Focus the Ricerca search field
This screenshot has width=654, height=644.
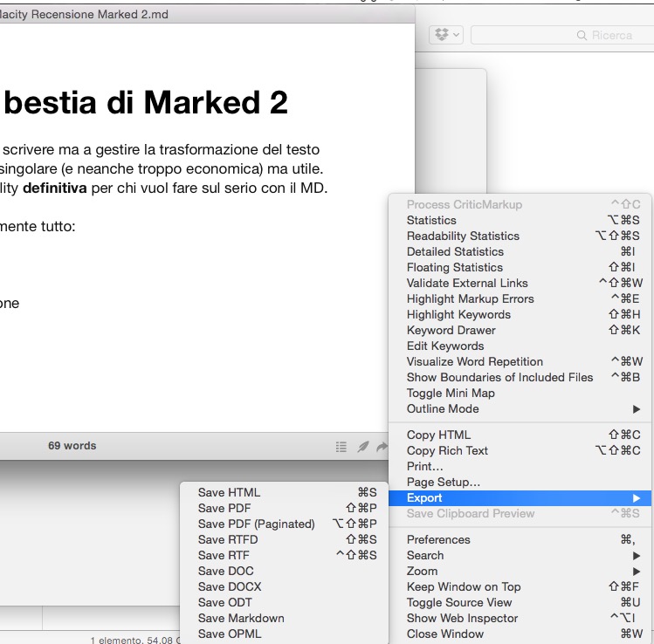(561, 35)
